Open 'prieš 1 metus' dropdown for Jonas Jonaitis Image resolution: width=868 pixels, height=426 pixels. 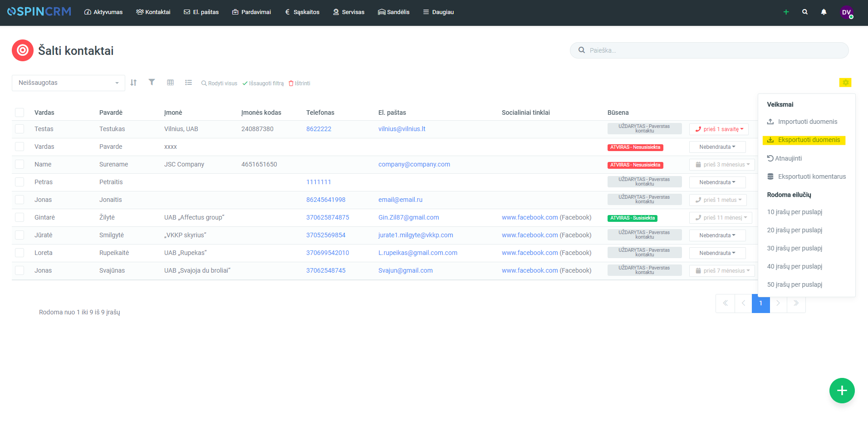(x=718, y=200)
